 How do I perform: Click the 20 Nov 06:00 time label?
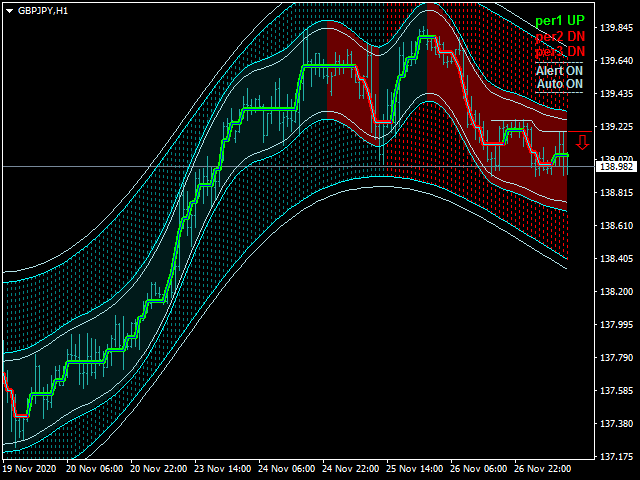click(95, 469)
